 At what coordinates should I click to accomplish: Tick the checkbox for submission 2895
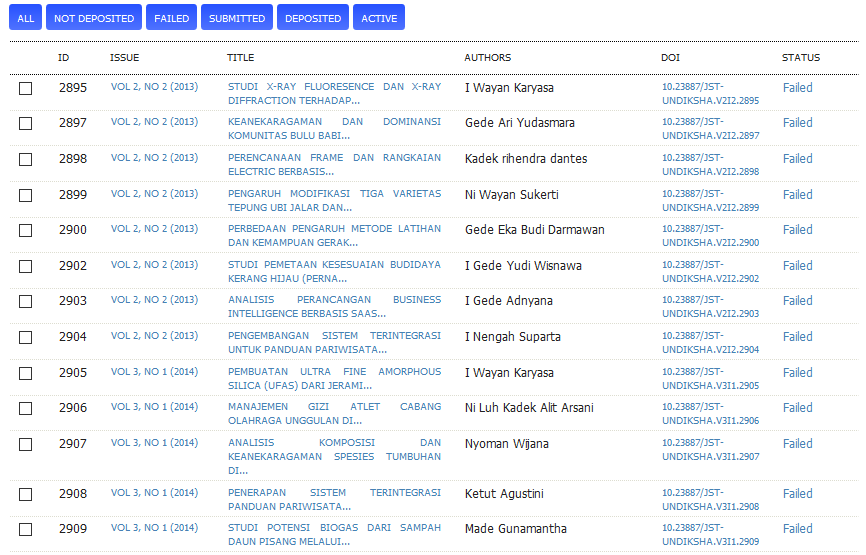[26, 89]
